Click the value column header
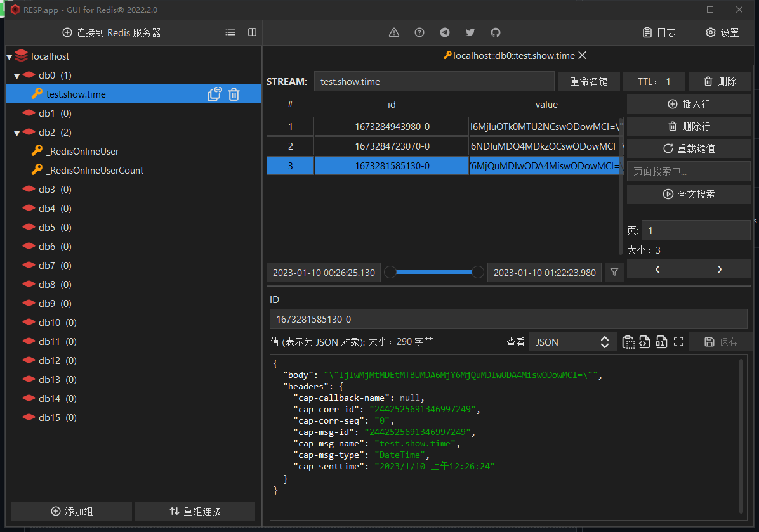Viewport: 759px width, 532px height. tap(546, 105)
